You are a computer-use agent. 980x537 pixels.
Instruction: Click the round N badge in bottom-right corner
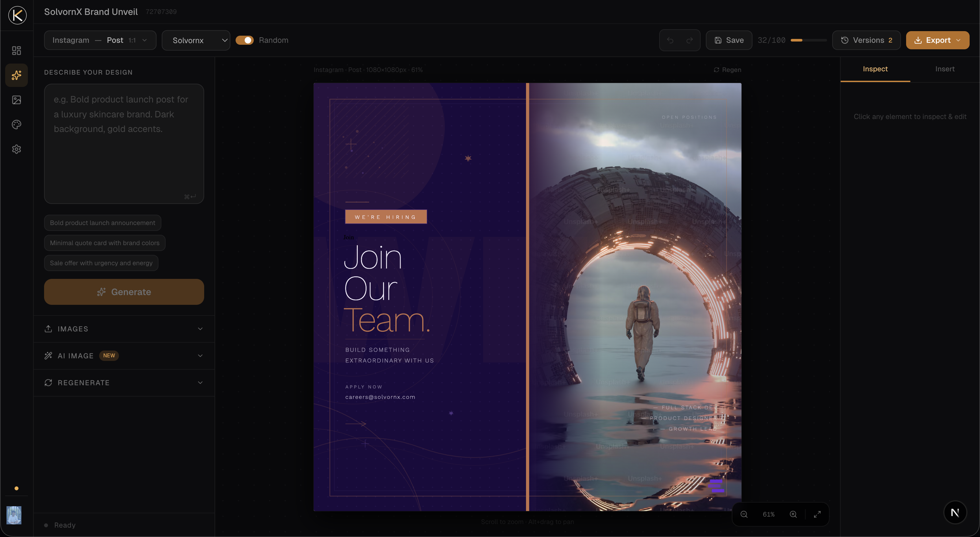[955, 513]
